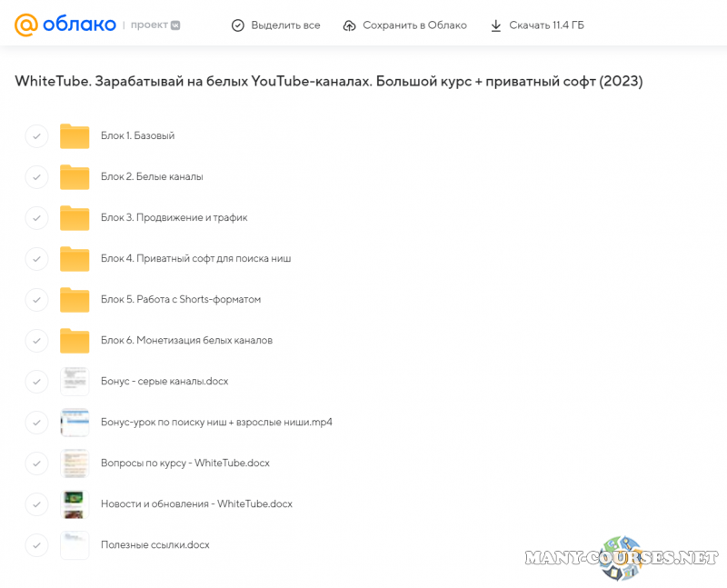This screenshot has width=727, height=588.
Task: Click the download arrow icon
Action: (496, 25)
